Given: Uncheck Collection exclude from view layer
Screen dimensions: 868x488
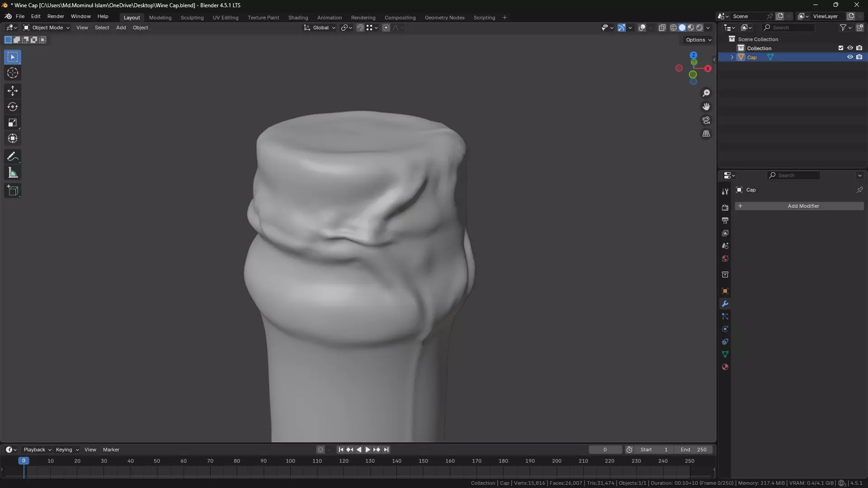Looking at the screenshot, I should [x=841, y=48].
